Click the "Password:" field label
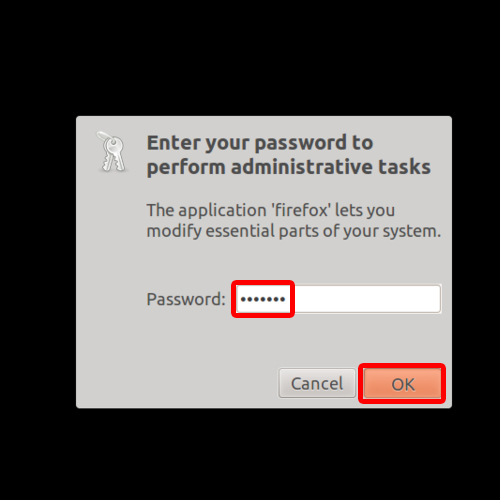The width and height of the screenshot is (500, 500). click(x=186, y=299)
